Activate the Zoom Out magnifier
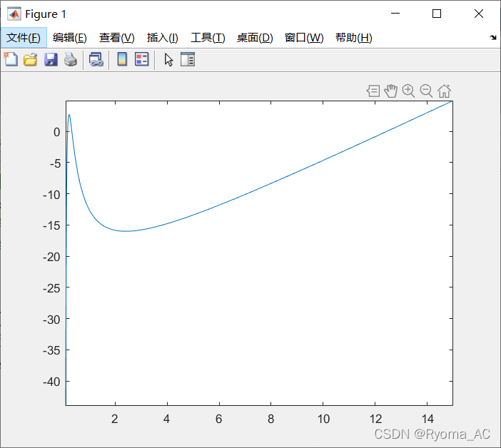Image resolution: width=501 pixels, height=448 pixels. tap(426, 91)
